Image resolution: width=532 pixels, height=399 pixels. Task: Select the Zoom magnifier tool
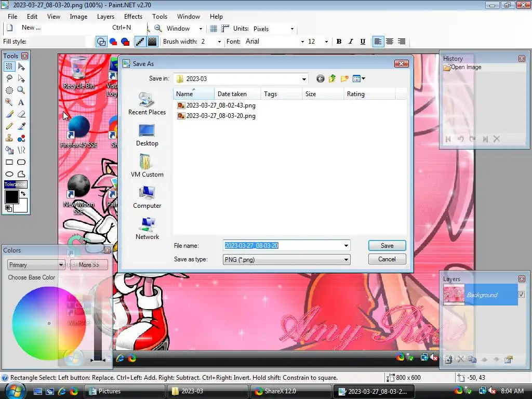pos(21,90)
